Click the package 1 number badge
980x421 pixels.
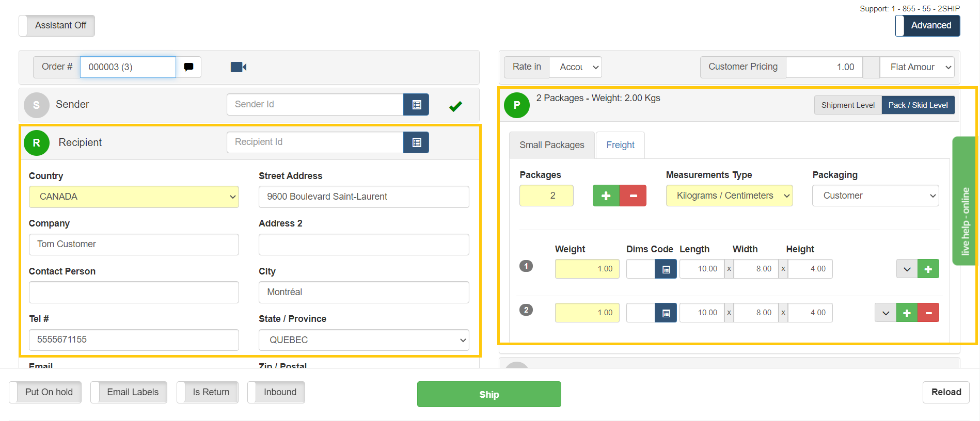526,266
